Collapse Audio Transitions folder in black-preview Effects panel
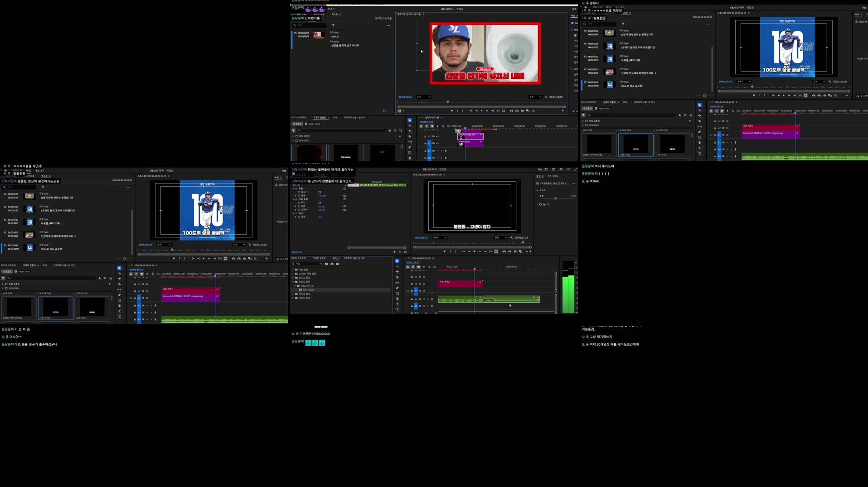This screenshot has height=487, width=868. tap(293, 282)
